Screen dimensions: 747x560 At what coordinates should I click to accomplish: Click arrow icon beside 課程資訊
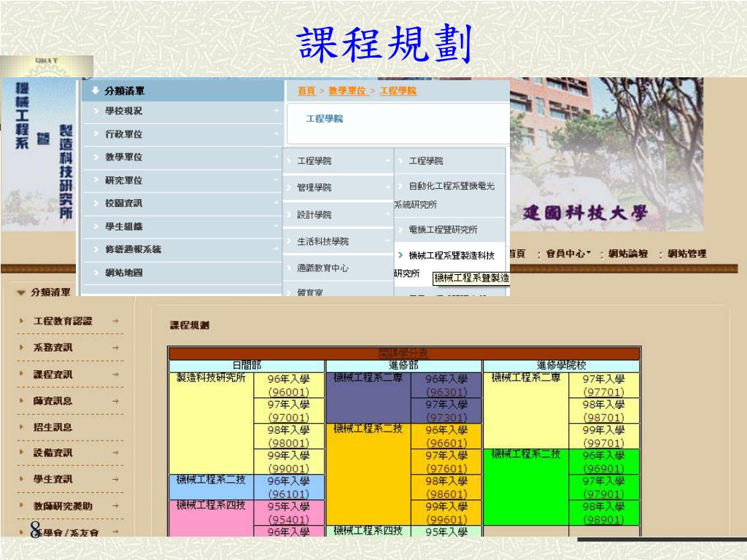click(115, 374)
